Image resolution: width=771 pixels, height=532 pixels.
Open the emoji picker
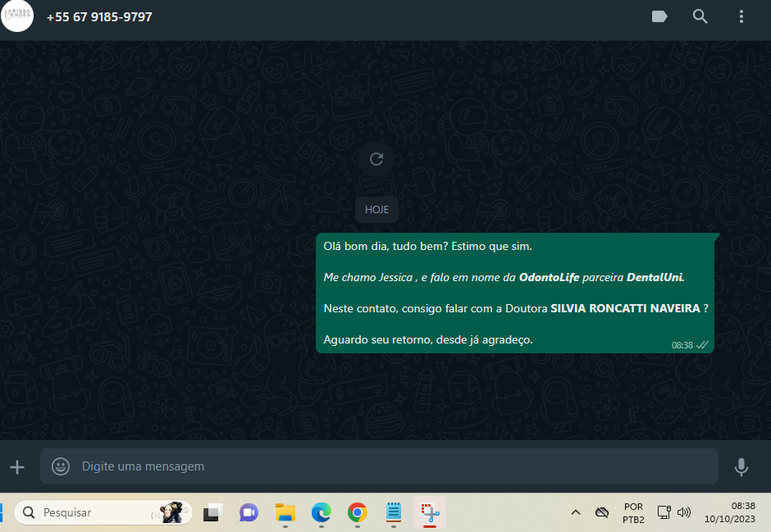coord(61,466)
